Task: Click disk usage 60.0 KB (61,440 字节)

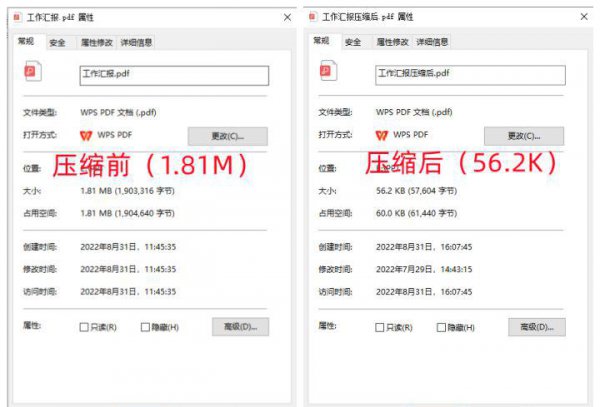Action: click(x=416, y=213)
